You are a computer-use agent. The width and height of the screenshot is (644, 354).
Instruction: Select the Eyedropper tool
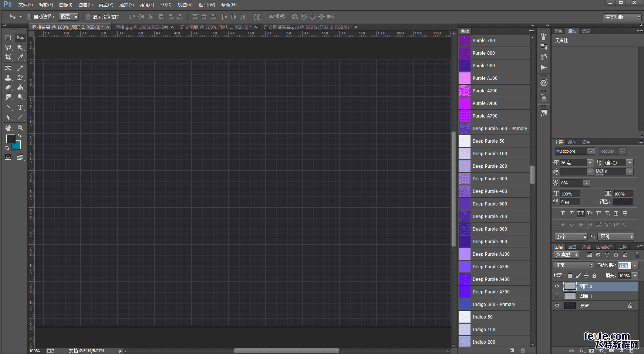20,57
